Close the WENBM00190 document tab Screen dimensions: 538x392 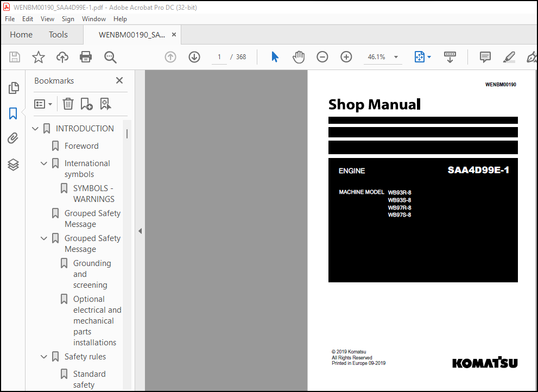[174, 35]
